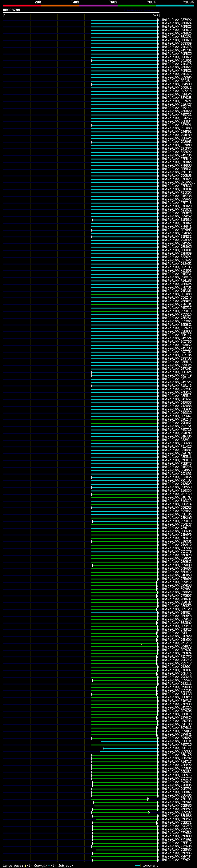Click the white query length bar
Viewport: 197px width, 868px height.
tap(81, 13)
